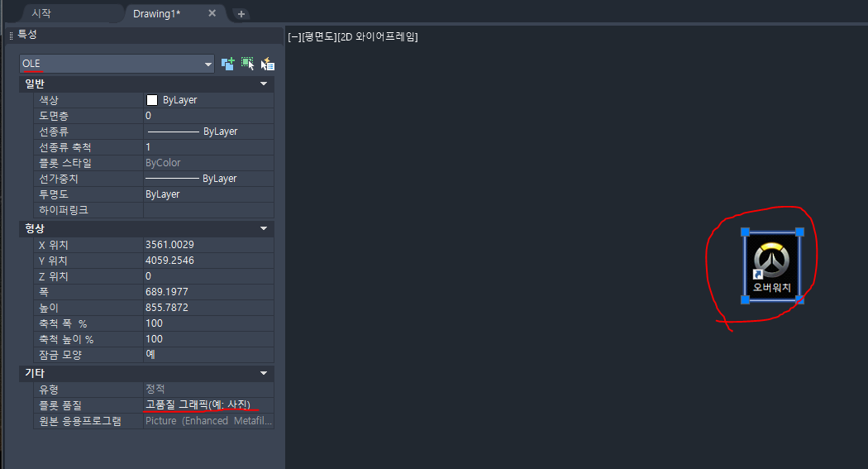The width and height of the screenshot is (868, 469).
Task: Open the OLE object type dropdown
Action: tap(117, 64)
